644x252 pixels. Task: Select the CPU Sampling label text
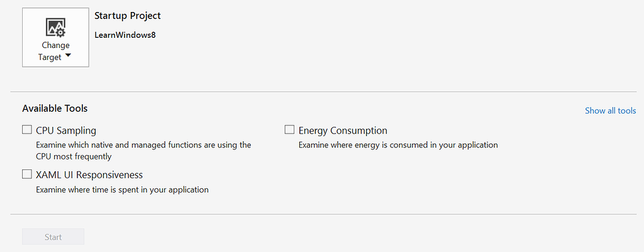(x=66, y=130)
